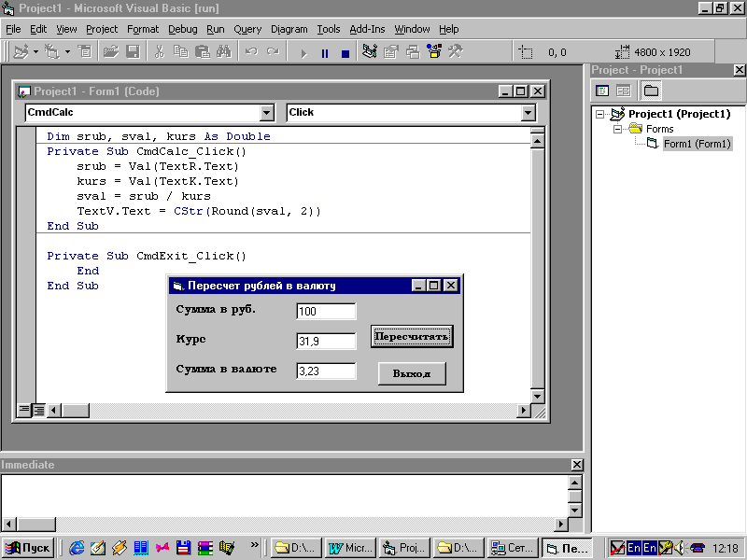Image resolution: width=747 pixels, height=560 pixels.
Task: Select Form1 (Form1) in project tree
Action: pyautogui.click(x=697, y=144)
